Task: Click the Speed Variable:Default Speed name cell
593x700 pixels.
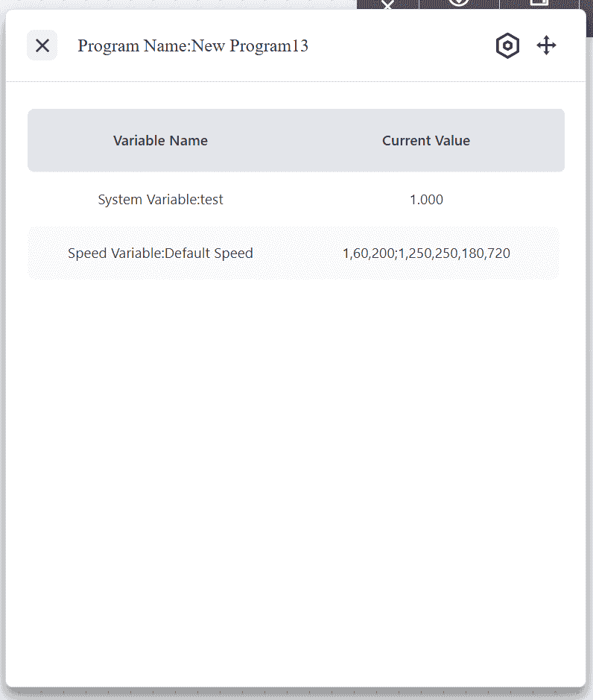Action: point(160,253)
